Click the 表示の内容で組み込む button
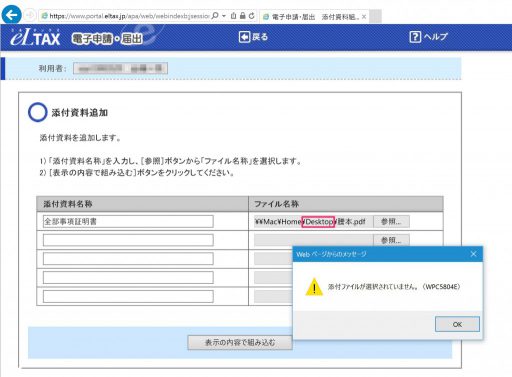Screen dimensions: 512x377 click(x=240, y=342)
